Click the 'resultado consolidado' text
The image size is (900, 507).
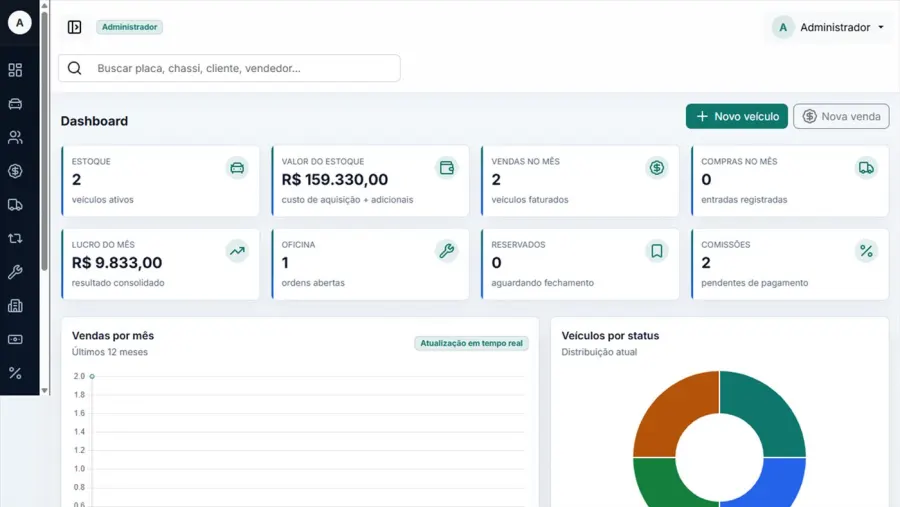pos(118,283)
